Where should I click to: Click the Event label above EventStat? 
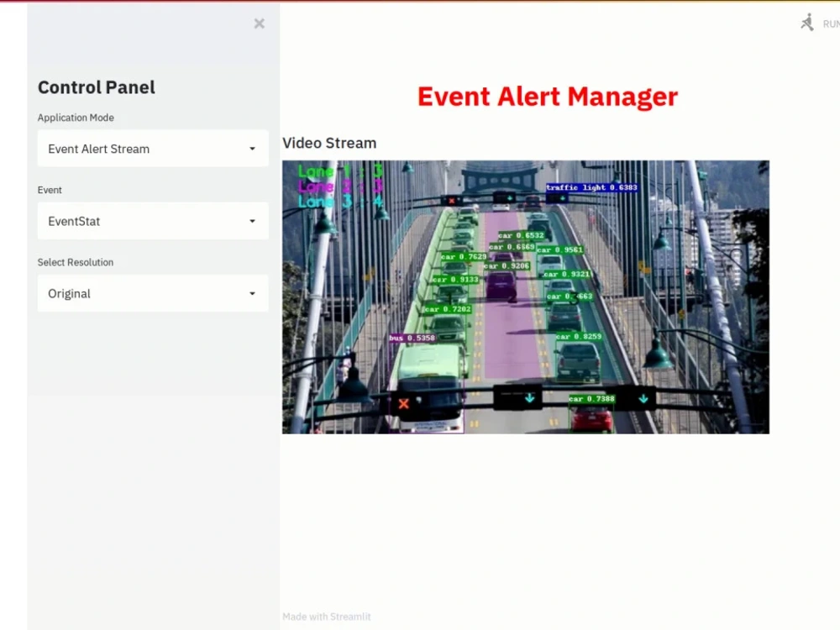coord(50,190)
